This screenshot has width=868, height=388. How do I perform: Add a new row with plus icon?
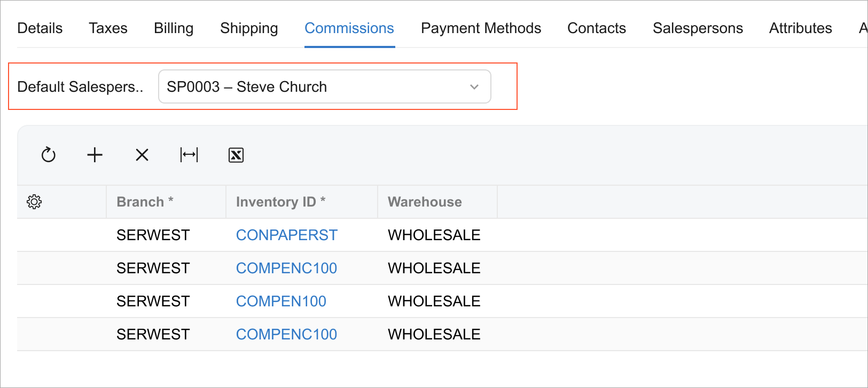95,155
